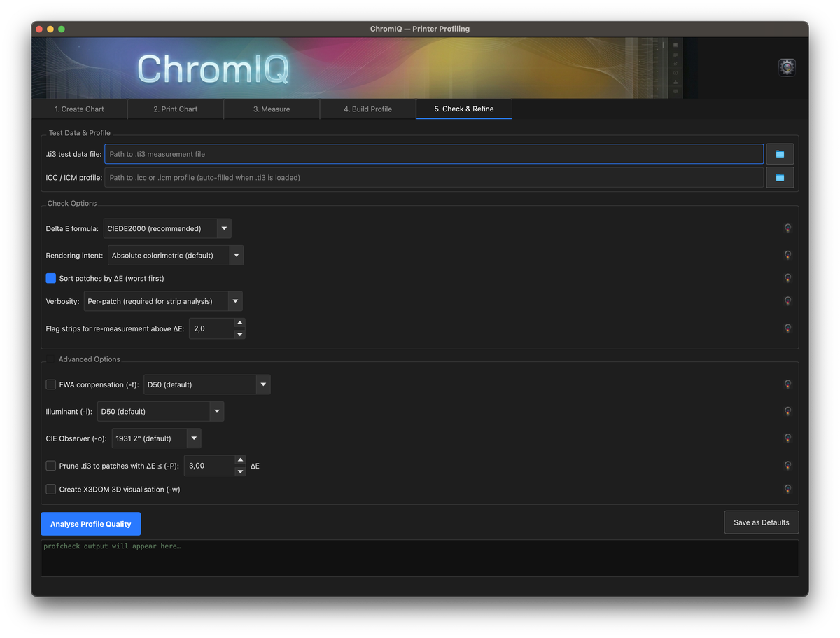Screen dimensions: 840x638
Task: Click the Save as Defaults button
Action: 761,522
